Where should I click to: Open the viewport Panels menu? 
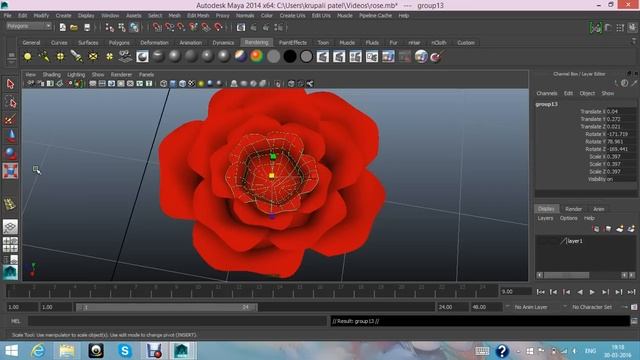click(x=146, y=75)
